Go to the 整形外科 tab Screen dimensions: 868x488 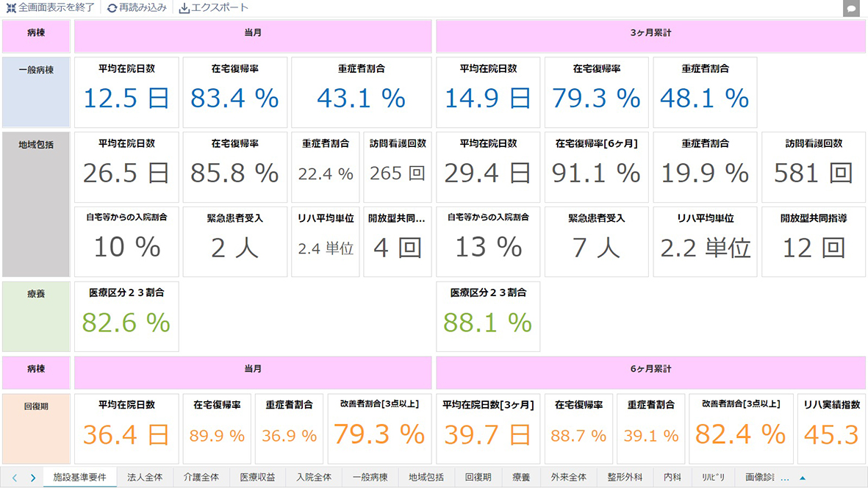click(x=625, y=478)
